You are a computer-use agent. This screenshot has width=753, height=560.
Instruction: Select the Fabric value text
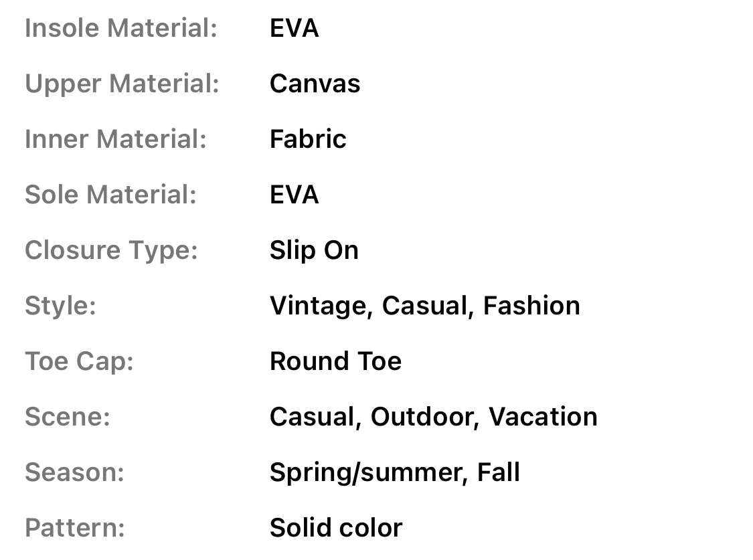[x=308, y=139]
